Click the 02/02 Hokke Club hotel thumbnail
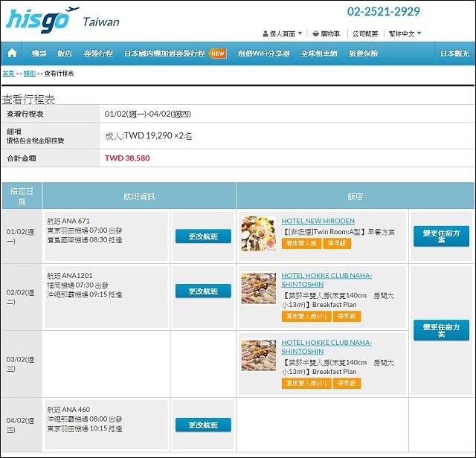476x458 pixels. pos(259,288)
